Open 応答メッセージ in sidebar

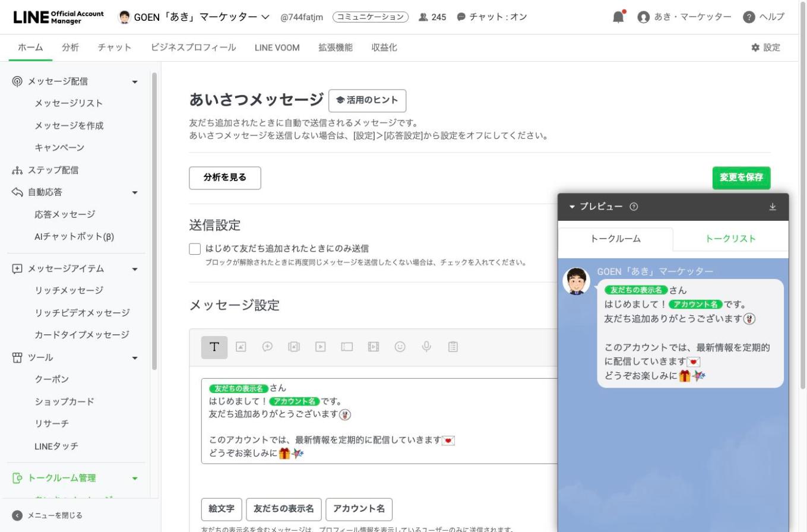point(65,214)
